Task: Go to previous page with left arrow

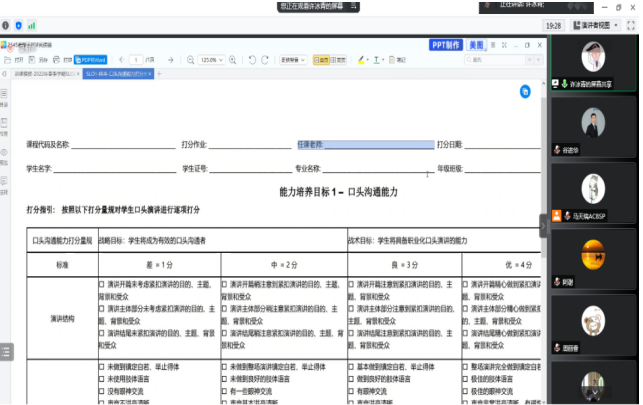Action: pyautogui.click(x=122, y=60)
